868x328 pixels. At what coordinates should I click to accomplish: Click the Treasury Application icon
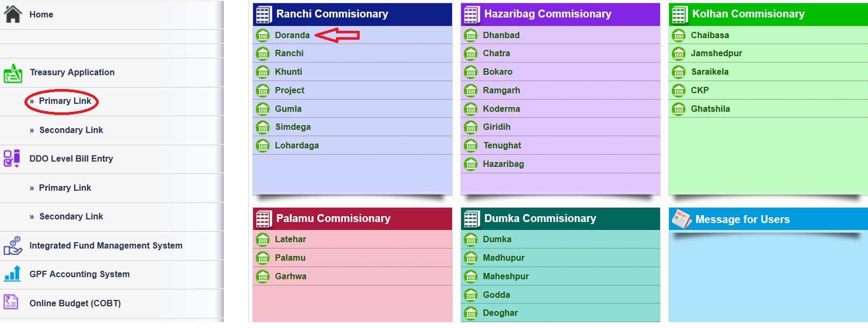pos(13,74)
